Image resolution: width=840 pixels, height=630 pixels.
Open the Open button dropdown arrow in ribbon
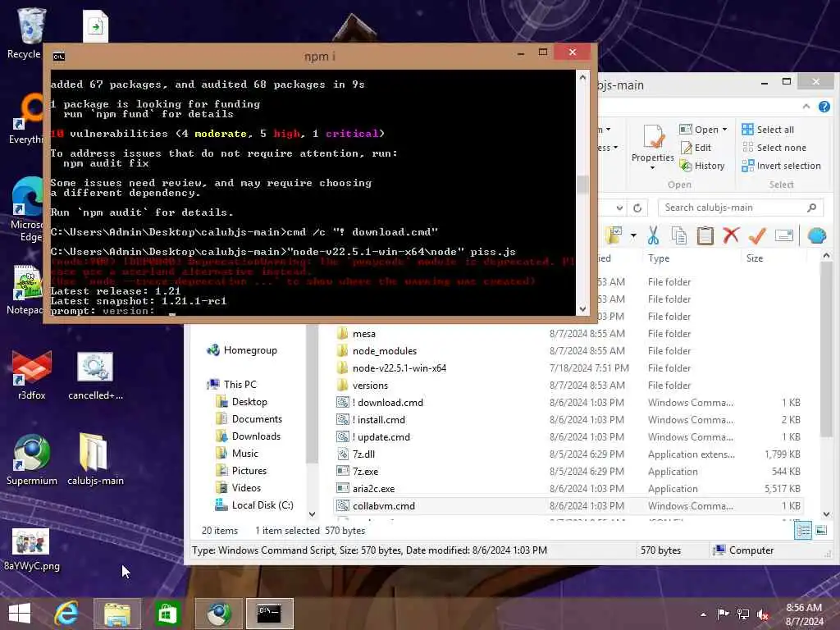pyautogui.click(x=725, y=130)
